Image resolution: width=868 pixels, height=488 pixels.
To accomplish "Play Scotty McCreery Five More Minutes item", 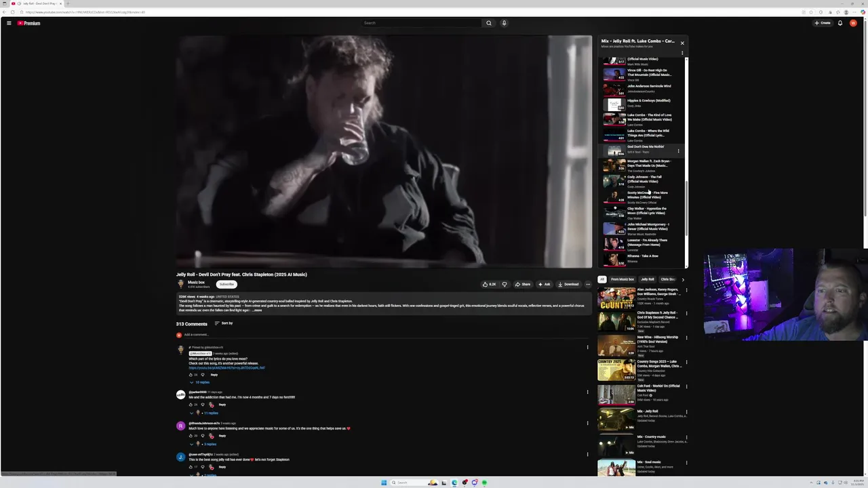I will point(641,197).
